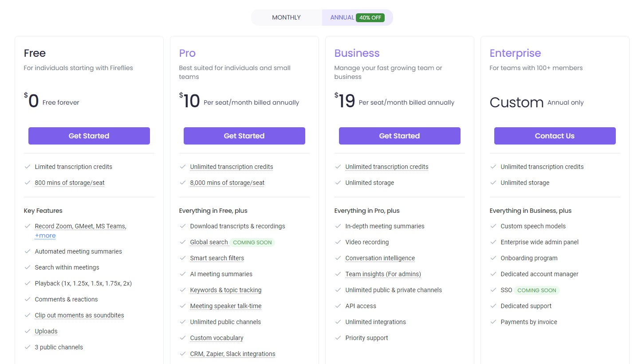Open the 800 mins of storage/seat tooltip

[70, 183]
